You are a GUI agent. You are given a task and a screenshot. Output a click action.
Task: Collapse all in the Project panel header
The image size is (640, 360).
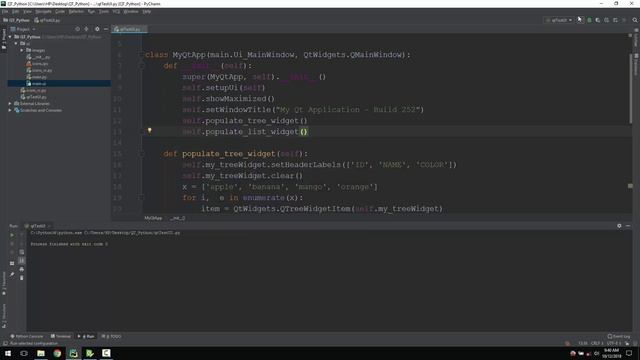(x=86, y=29)
